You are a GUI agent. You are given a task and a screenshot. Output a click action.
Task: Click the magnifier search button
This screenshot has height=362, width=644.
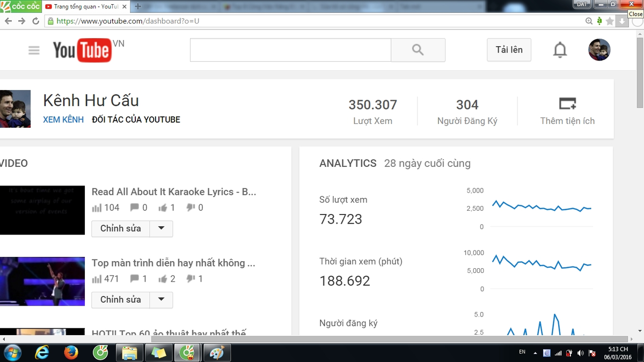418,50
